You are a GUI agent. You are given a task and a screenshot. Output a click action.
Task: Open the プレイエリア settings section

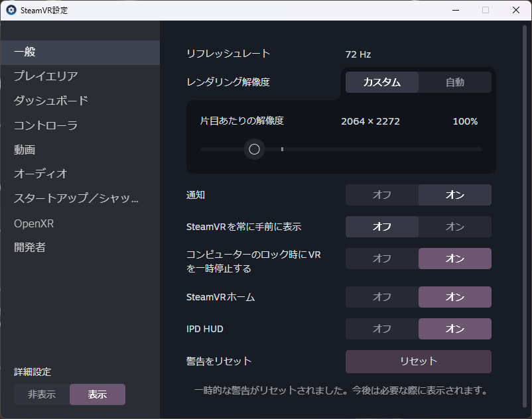click(80, 76)
